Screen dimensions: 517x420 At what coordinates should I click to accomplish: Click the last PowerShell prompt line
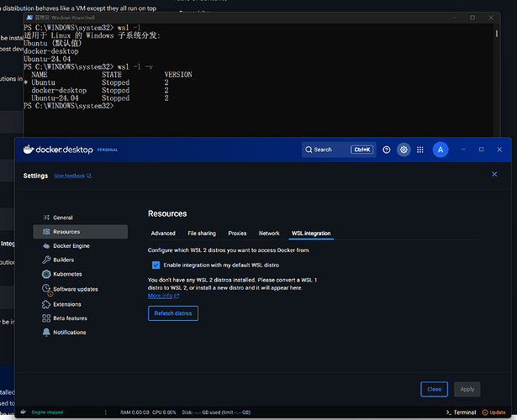pos(69,106)
